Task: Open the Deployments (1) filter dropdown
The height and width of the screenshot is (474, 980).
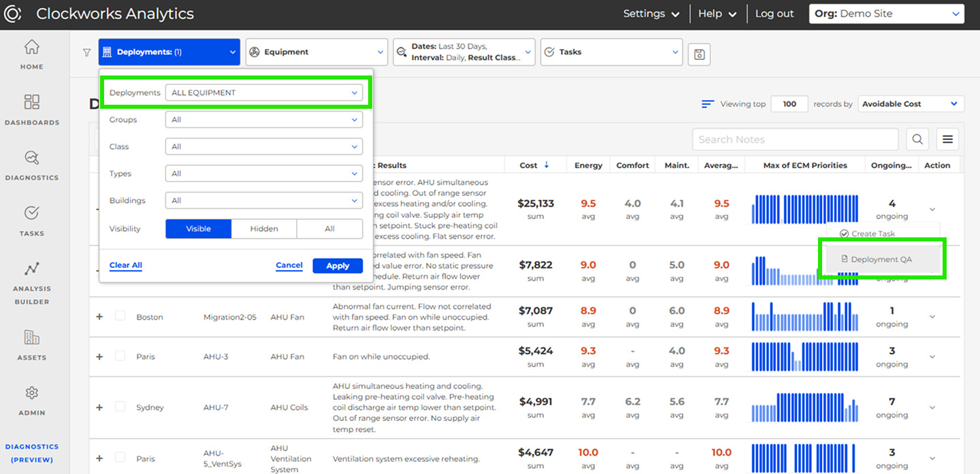Action: [x=169, y=52]
